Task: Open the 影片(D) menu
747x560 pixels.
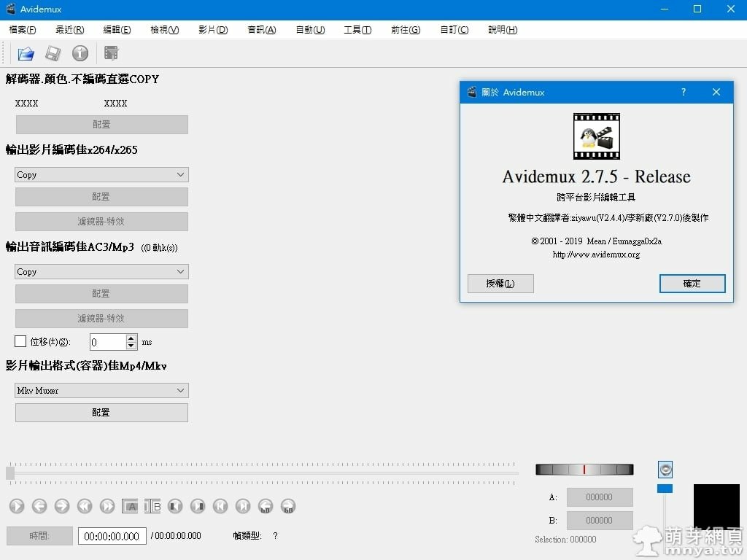Action: coord(213,29)
